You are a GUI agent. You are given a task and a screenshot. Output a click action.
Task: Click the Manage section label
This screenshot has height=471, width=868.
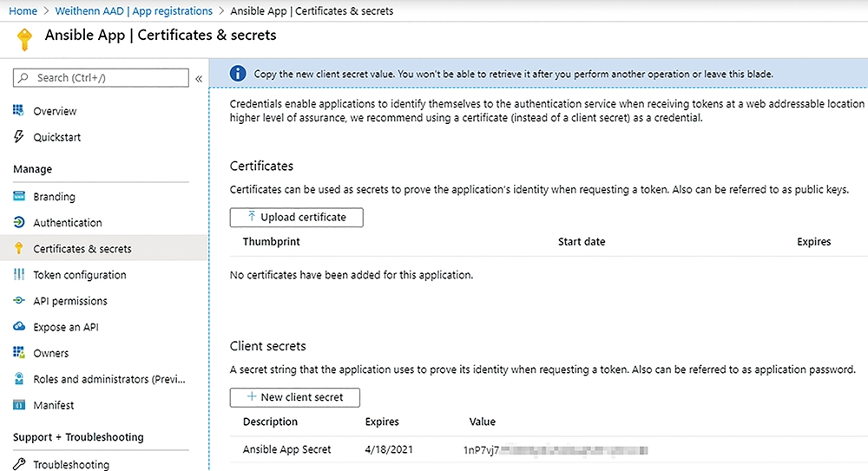click(33, 169)
